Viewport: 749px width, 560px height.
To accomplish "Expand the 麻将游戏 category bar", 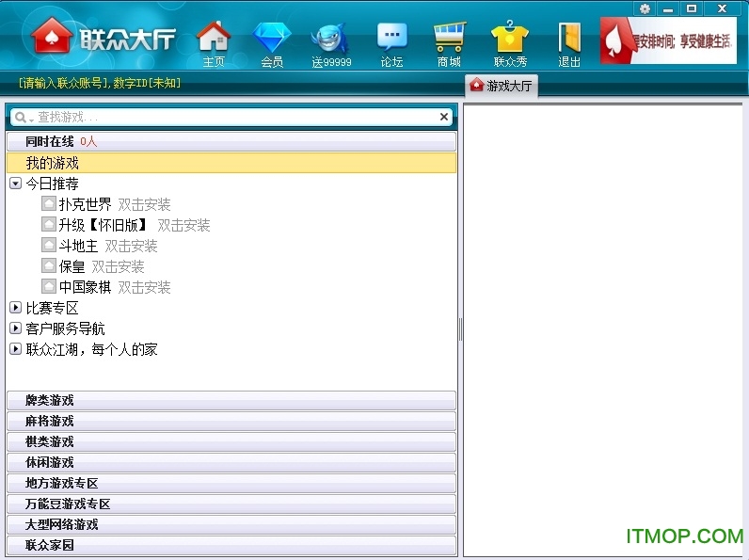I will point(231,421).
